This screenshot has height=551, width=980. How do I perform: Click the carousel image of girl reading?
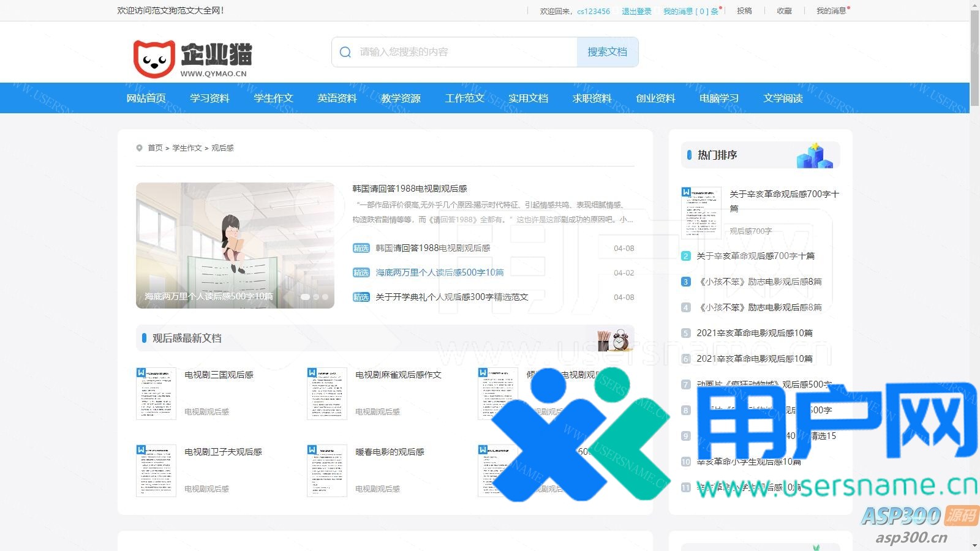pyautogui.click(x=235, y=245)
